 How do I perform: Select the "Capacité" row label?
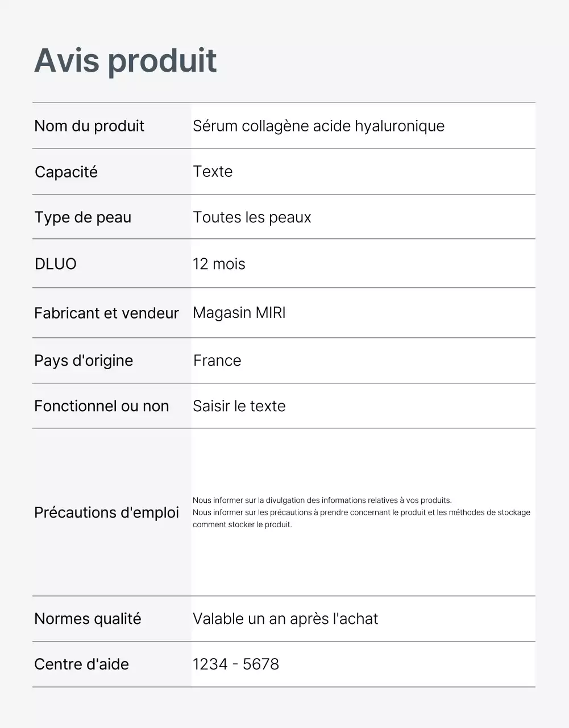(x=66, y=172)
